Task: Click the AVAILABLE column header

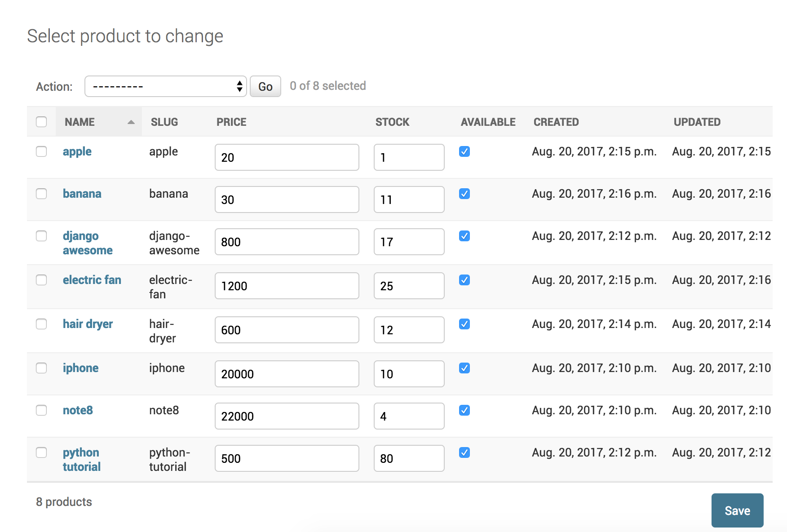Action: [x=488, y=122]
